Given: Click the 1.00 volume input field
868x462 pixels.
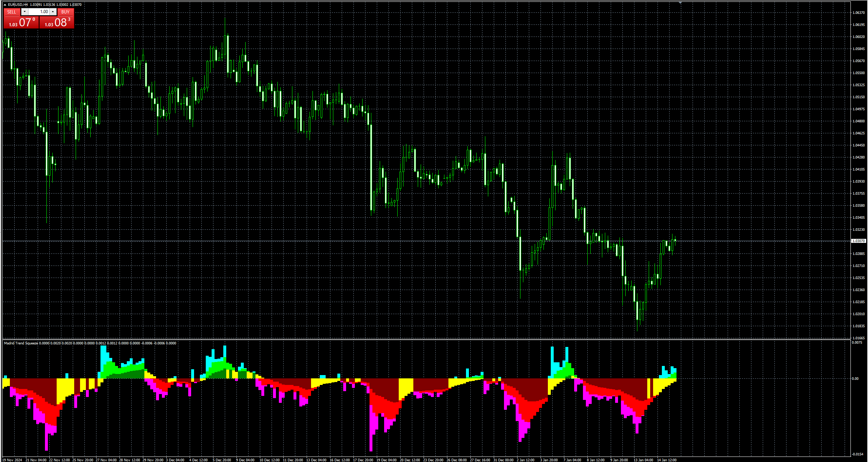Looking at the screenshot, I should pos(39,12).
